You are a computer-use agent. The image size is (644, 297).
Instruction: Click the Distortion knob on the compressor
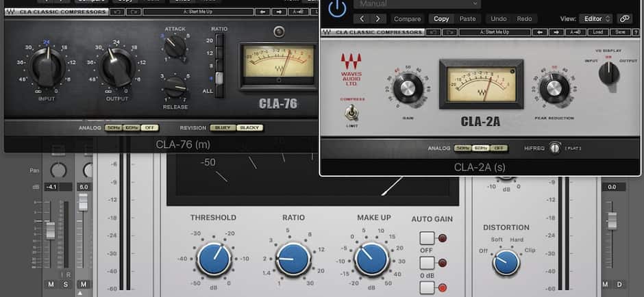[x=506, y=263]
